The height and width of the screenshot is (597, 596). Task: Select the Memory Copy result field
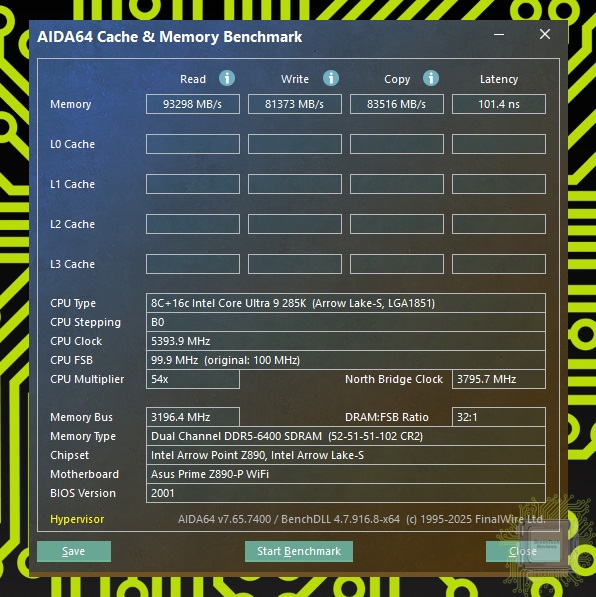(397, 104)
